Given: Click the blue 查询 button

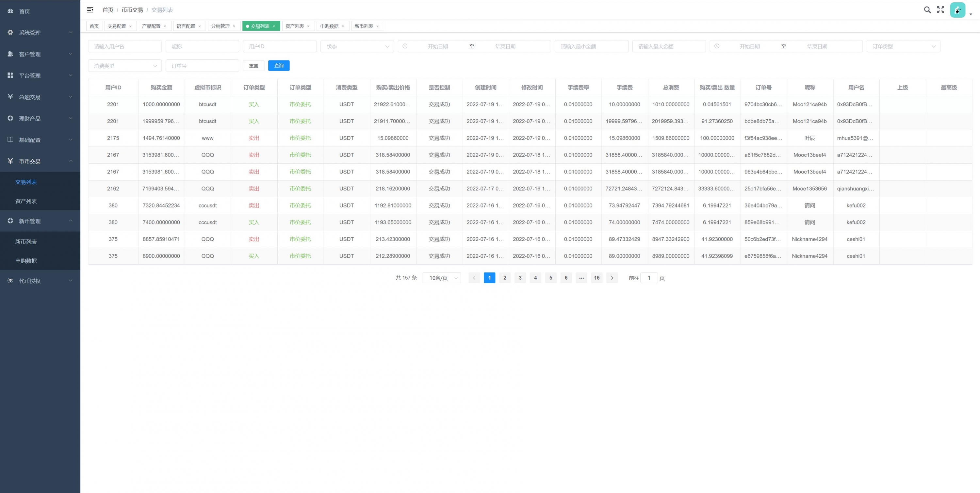Looking at the screenshot, I should (278, 66).
